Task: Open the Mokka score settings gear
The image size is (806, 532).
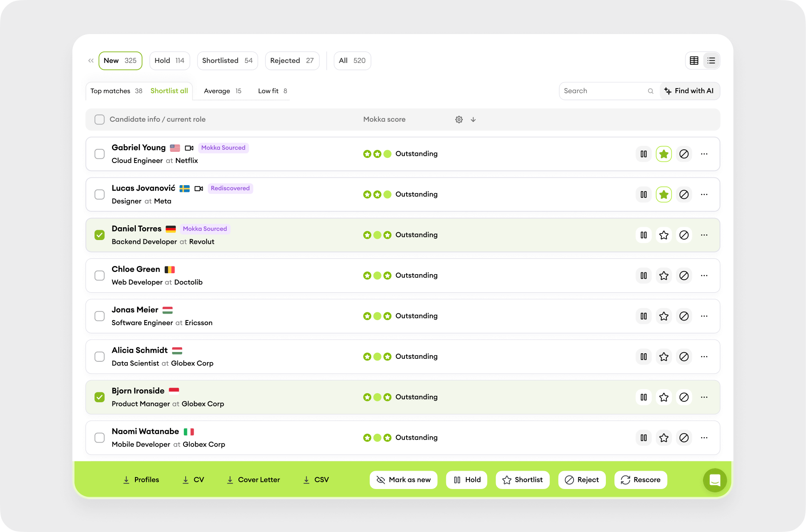Action: [x=459, y=119]
